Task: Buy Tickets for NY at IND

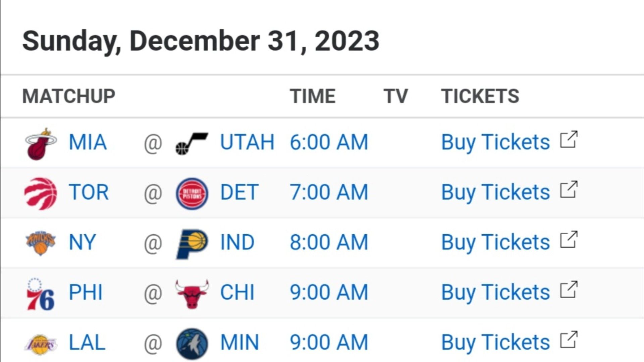Action: [x=495, y=242]
